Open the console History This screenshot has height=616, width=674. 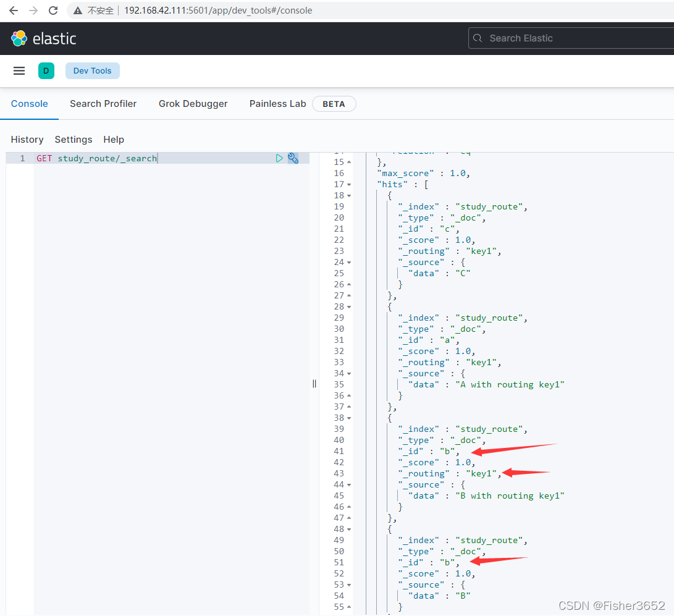click(x=27, y=140)
